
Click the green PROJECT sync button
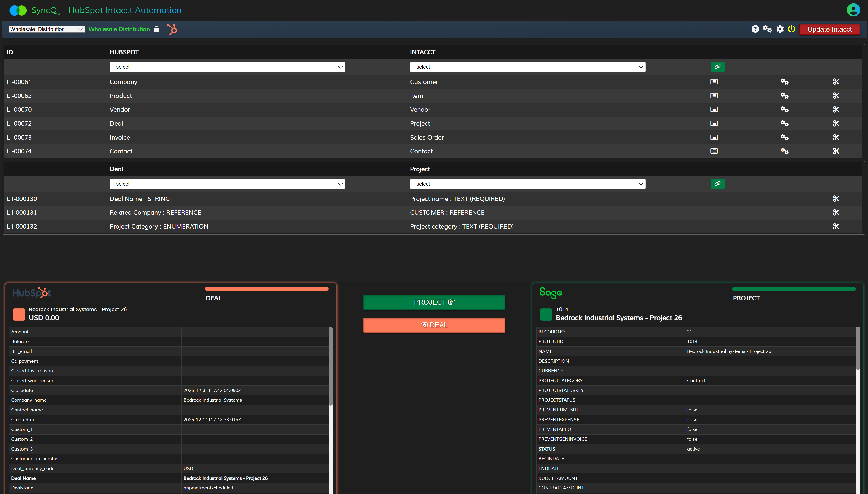click(x=434, y=302)
